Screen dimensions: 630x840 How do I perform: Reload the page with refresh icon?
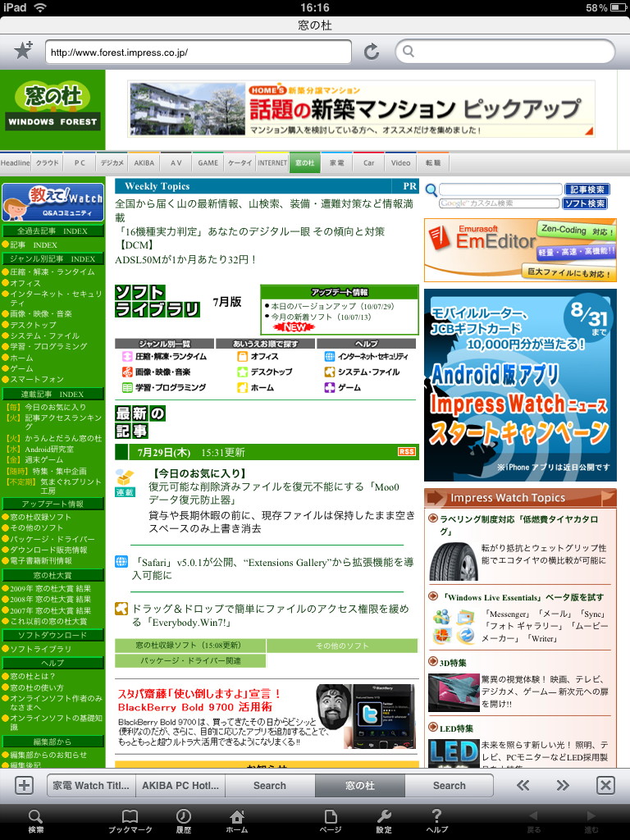pos(372,52)
